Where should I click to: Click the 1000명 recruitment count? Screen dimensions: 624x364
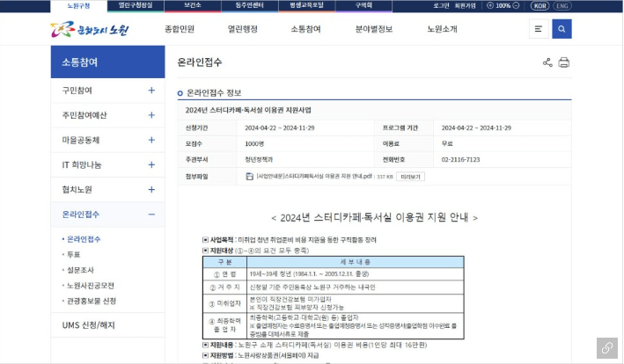click(254, 144)
